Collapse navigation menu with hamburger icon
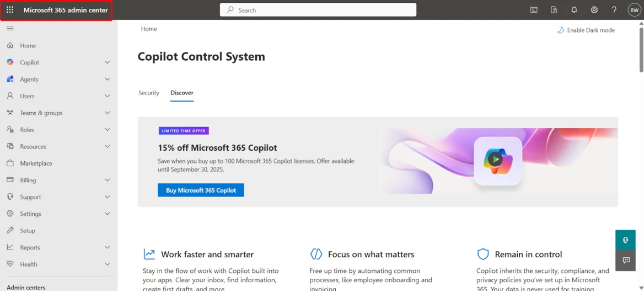644x291 pixels. (x=10, y=28)
